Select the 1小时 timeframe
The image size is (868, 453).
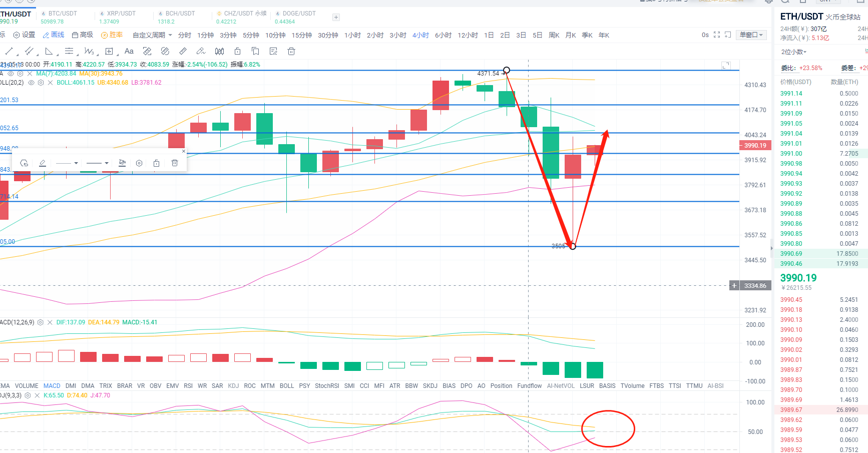tap(352, 35)
